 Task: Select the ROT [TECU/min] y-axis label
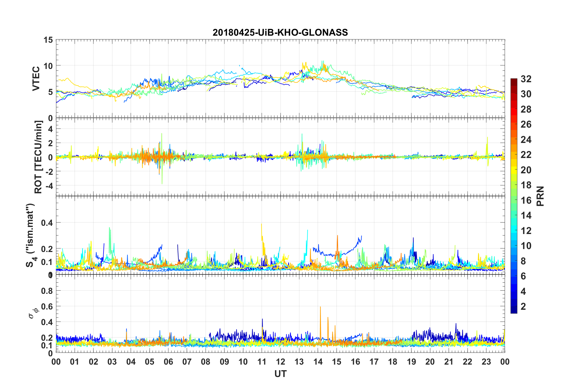pos(38,157)
